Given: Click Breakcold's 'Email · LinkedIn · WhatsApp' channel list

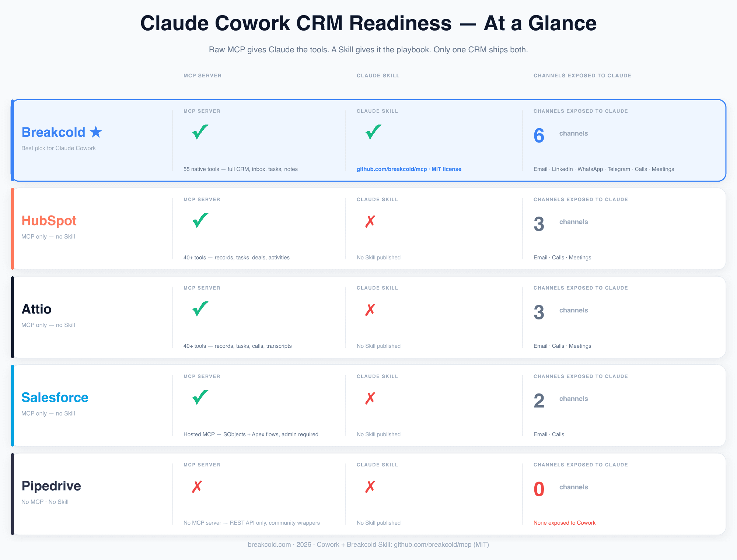Looking at the screenshot, I should (604, 169).
